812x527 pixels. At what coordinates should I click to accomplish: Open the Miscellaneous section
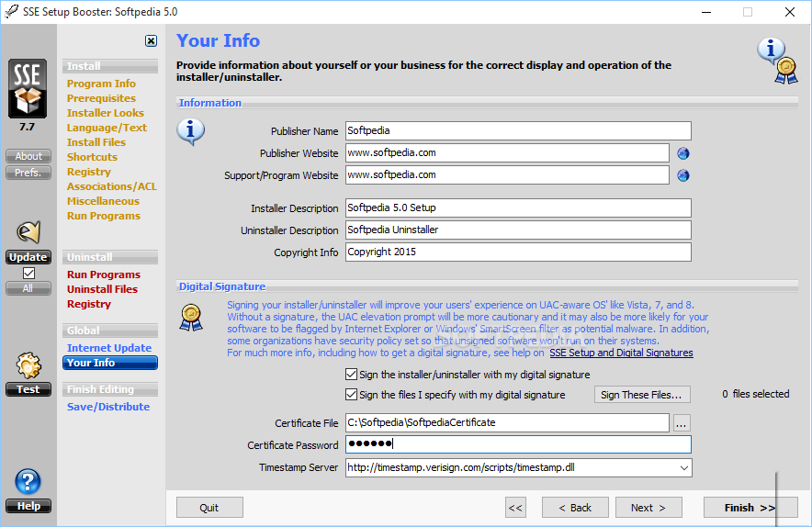pos(103,201)
